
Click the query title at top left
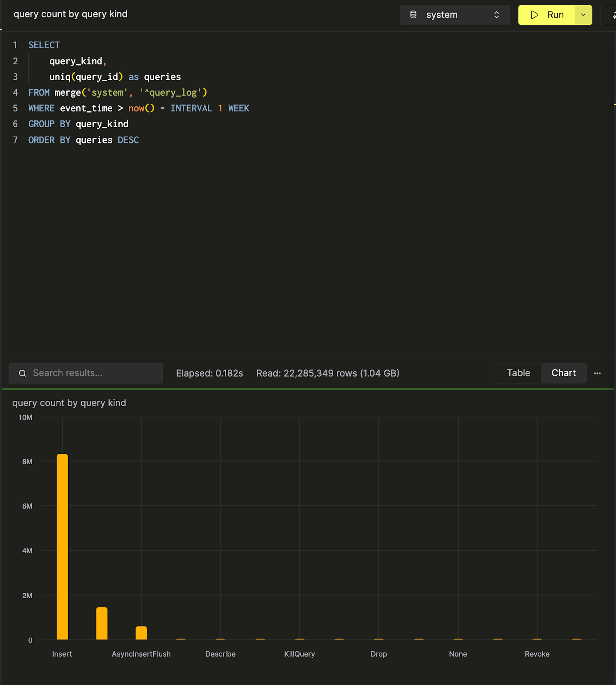(x=71, y=14)
